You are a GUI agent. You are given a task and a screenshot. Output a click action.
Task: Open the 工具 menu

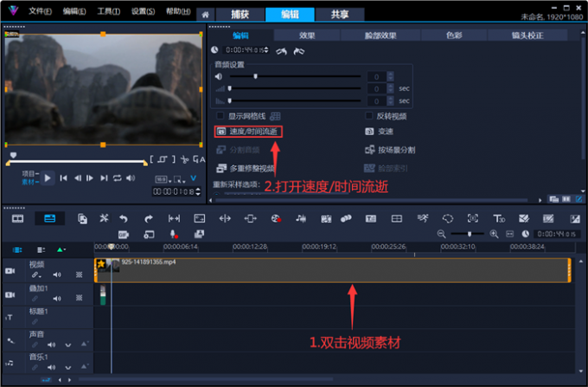coord(109,11)
